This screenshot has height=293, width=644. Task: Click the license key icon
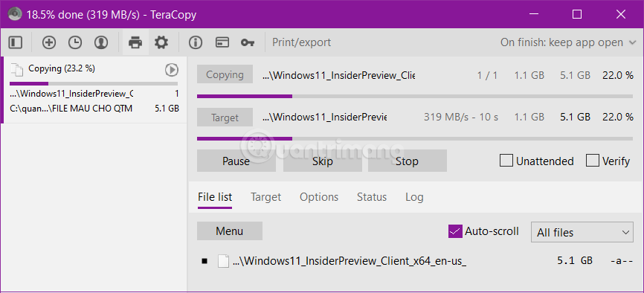coord(248,42)
